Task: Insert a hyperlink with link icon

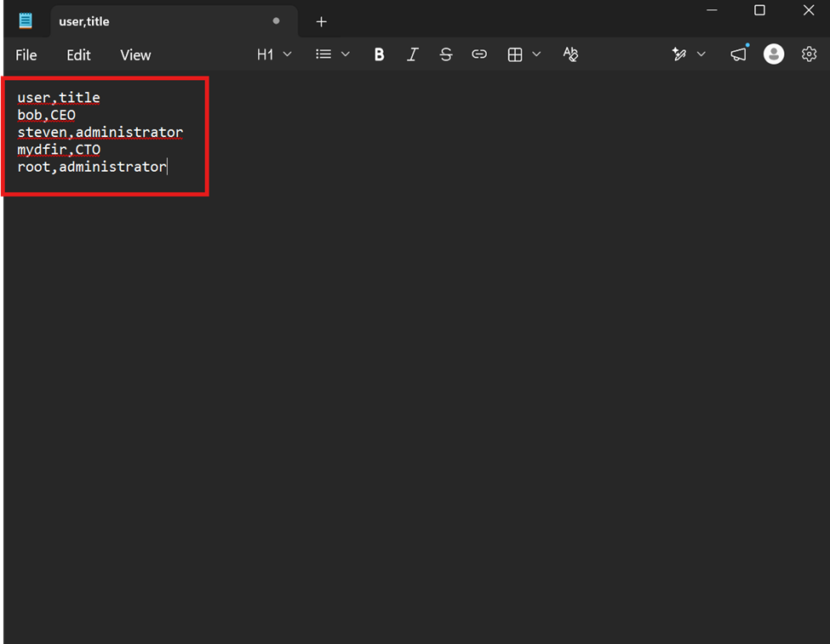Action: (479, 54)
